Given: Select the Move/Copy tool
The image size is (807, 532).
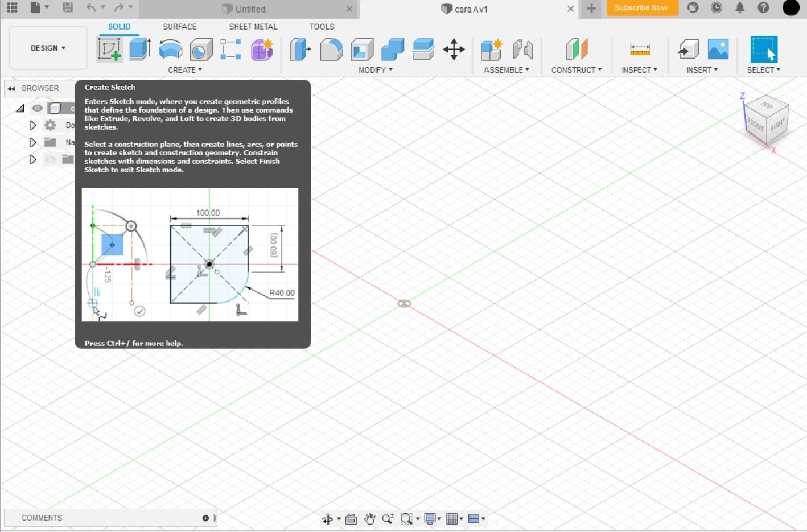Looking at the screenshot, I should point(454,50).
